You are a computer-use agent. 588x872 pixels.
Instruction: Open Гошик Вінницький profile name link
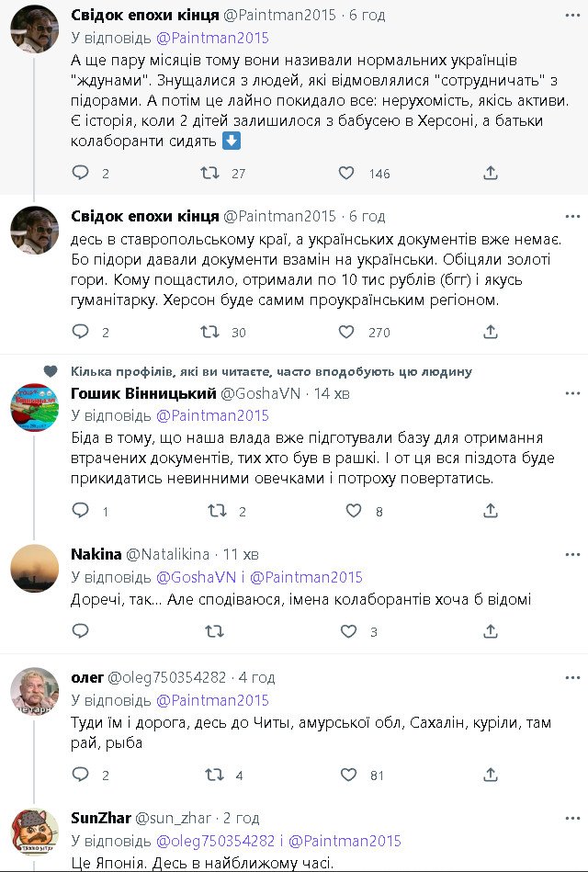pos(143,393)
